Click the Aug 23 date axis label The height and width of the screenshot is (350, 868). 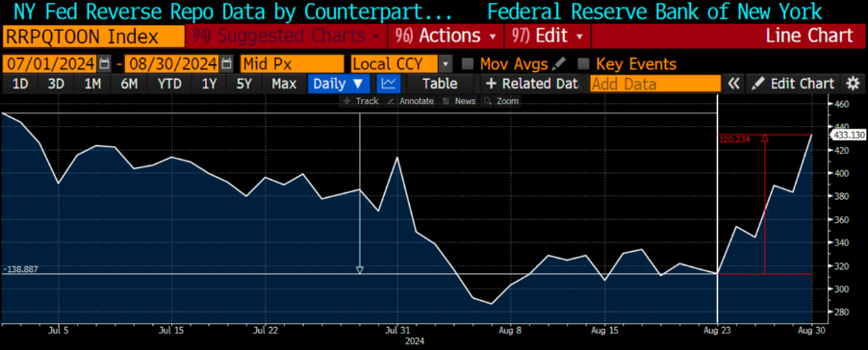pyautogui.click(x=718, y=330)
